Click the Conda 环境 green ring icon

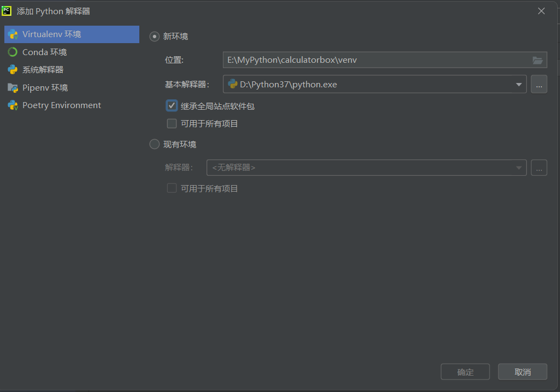tap(13, 52)
